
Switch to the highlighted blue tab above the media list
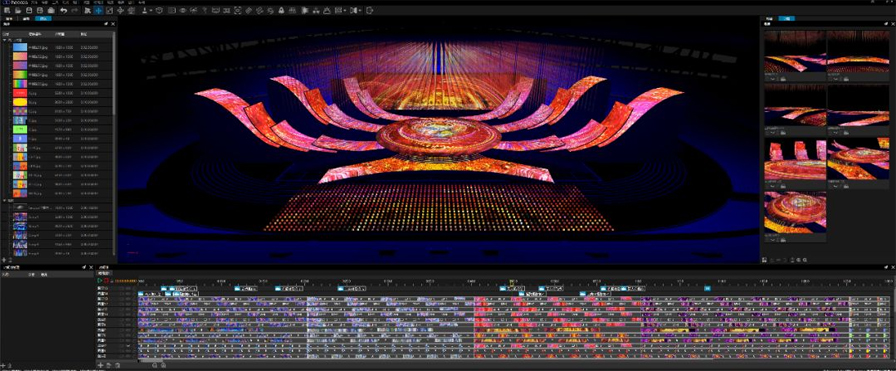[x=43, y=18]
